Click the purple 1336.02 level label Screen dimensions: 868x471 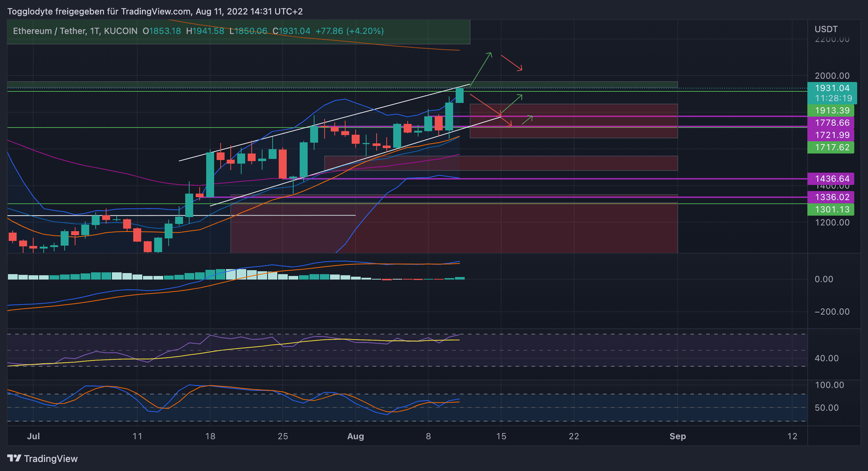pyautogui.click(x=832, y=197)
